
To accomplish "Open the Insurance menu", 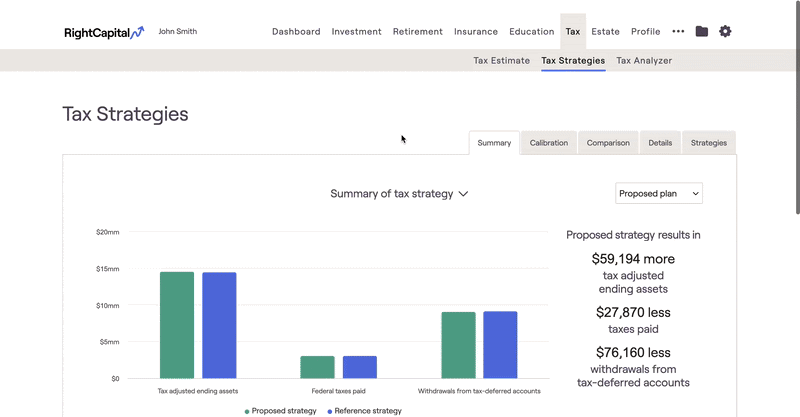I will 476,32.
